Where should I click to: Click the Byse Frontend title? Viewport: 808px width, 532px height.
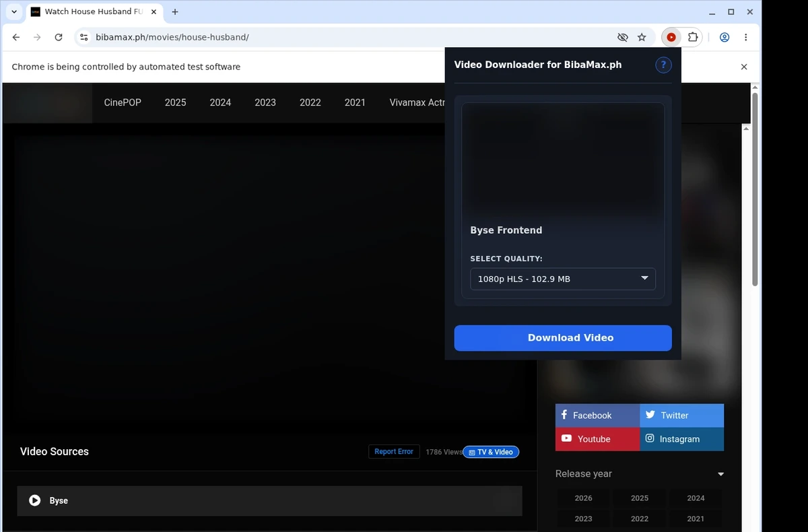point(506,230)
